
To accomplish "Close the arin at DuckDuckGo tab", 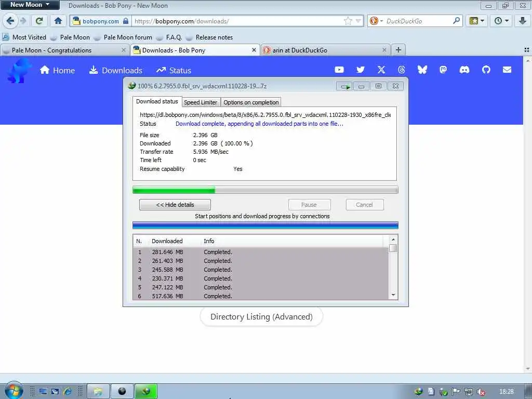I will pyautogui.click(x=384, y=50).
